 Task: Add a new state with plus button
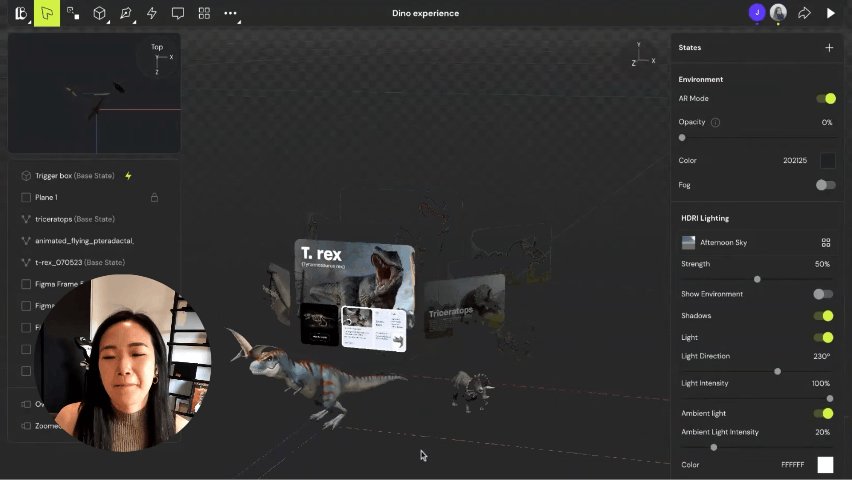click(829, 47)
